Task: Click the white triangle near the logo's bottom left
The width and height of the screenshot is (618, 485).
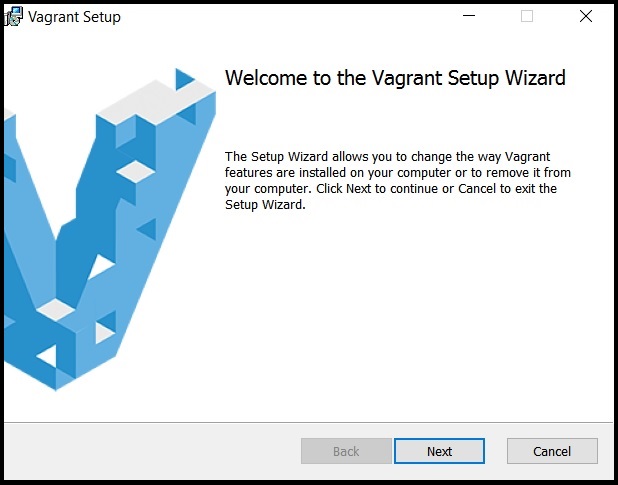Action: point(48,355)
